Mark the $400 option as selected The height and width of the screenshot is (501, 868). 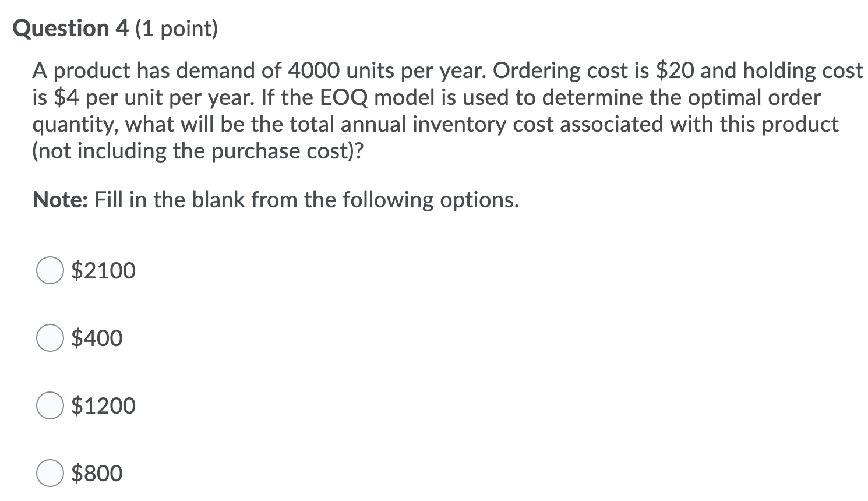click(50, 338)
